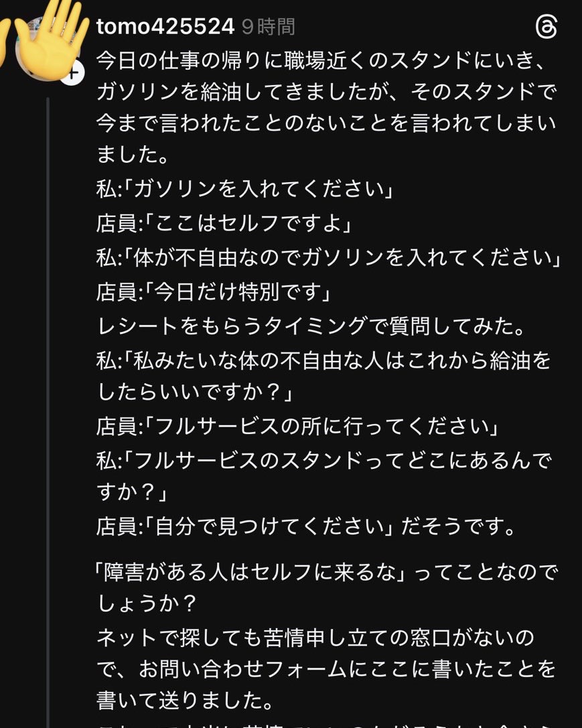
Task: Click the reply 「フルサービスの所に行ってください」
Action: coord(299,426)
